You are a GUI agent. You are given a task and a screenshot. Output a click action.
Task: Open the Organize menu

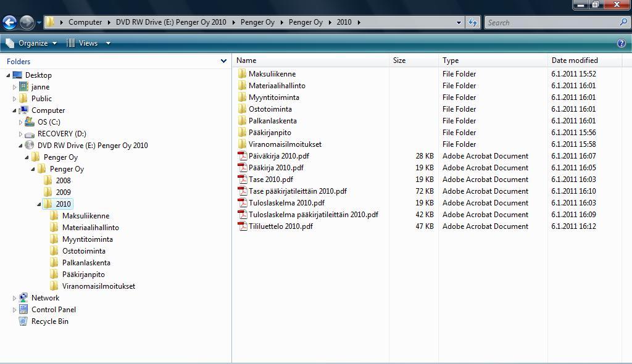click(31, 43)
